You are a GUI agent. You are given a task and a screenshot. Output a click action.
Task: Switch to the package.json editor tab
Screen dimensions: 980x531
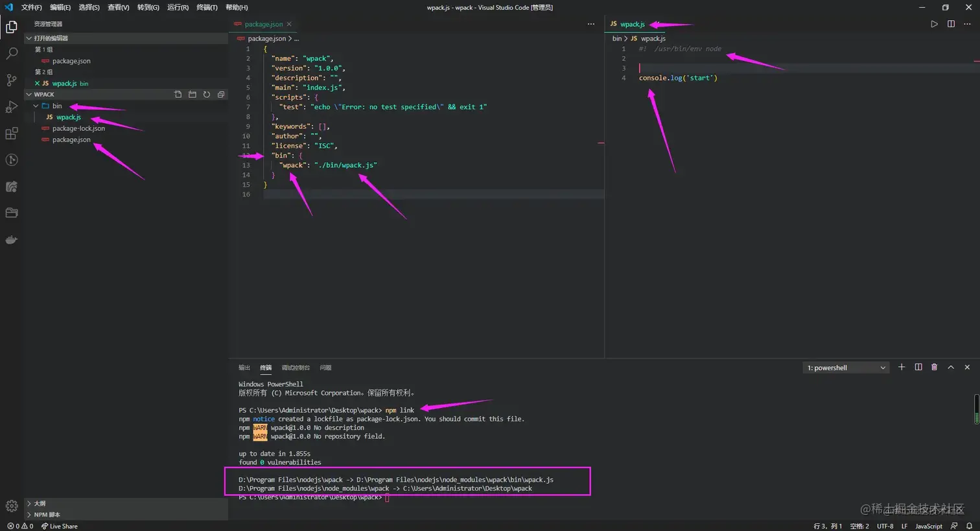(263, 24)
